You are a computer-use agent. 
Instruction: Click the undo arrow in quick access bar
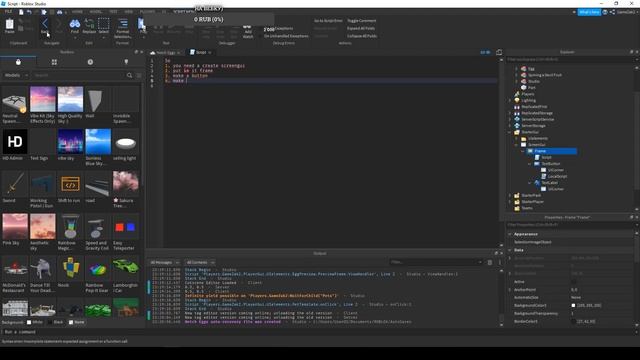[29, 12]
